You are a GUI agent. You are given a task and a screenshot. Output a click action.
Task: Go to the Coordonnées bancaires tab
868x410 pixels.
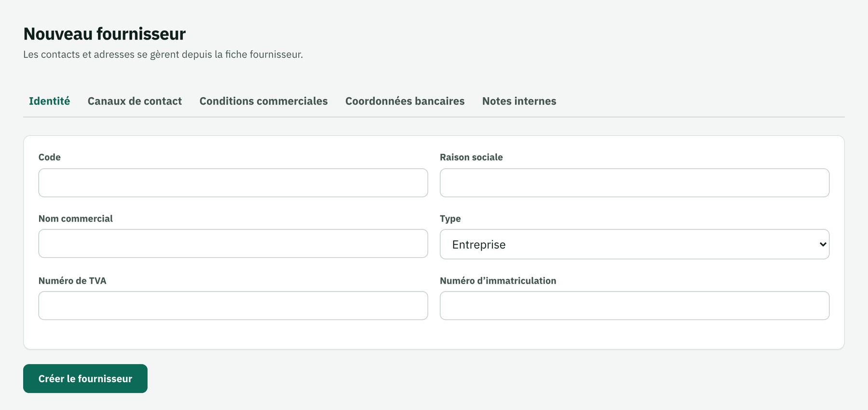tap(405, 101)
